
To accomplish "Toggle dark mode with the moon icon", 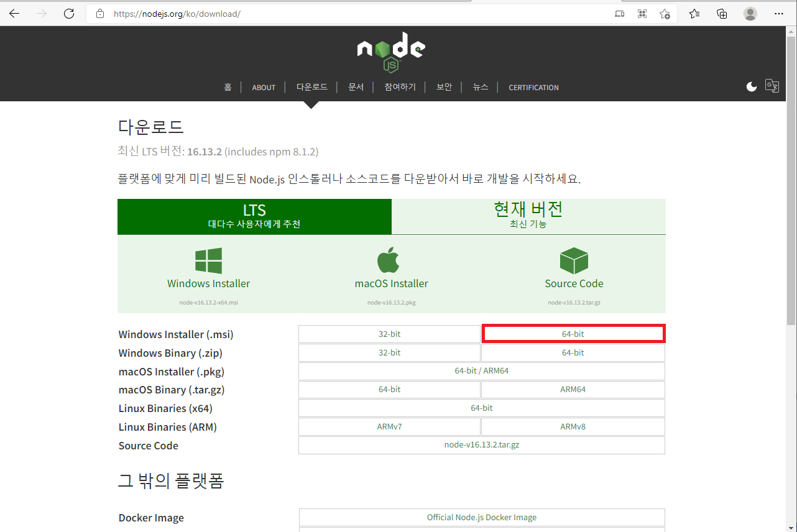I will tap(752, 86).
